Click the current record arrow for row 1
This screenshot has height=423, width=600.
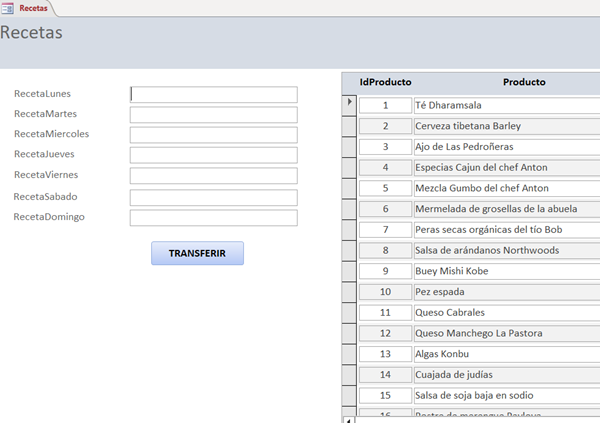pyautogui.click(x=349, y=102)
